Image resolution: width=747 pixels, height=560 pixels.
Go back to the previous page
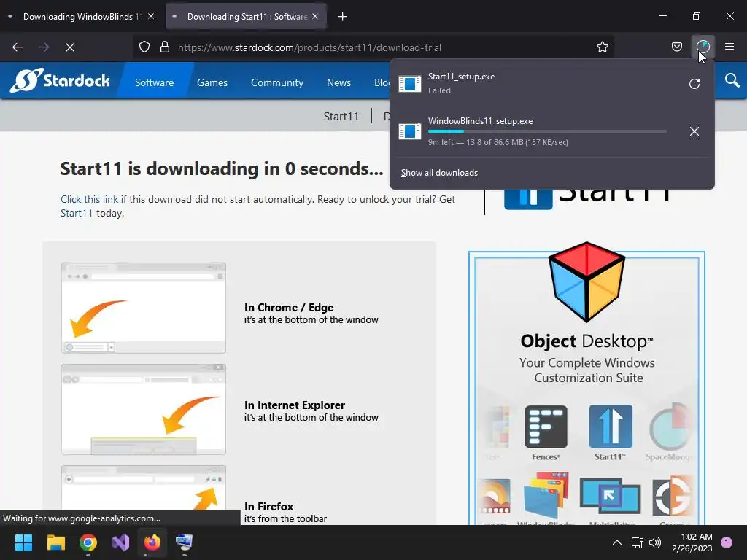pos(18,47)
